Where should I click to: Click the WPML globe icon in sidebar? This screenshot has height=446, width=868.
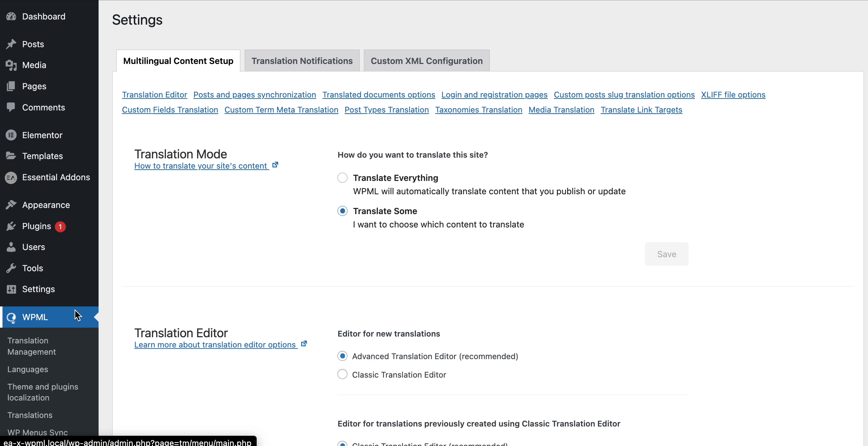pyautogui.click(x=11, y=317)
